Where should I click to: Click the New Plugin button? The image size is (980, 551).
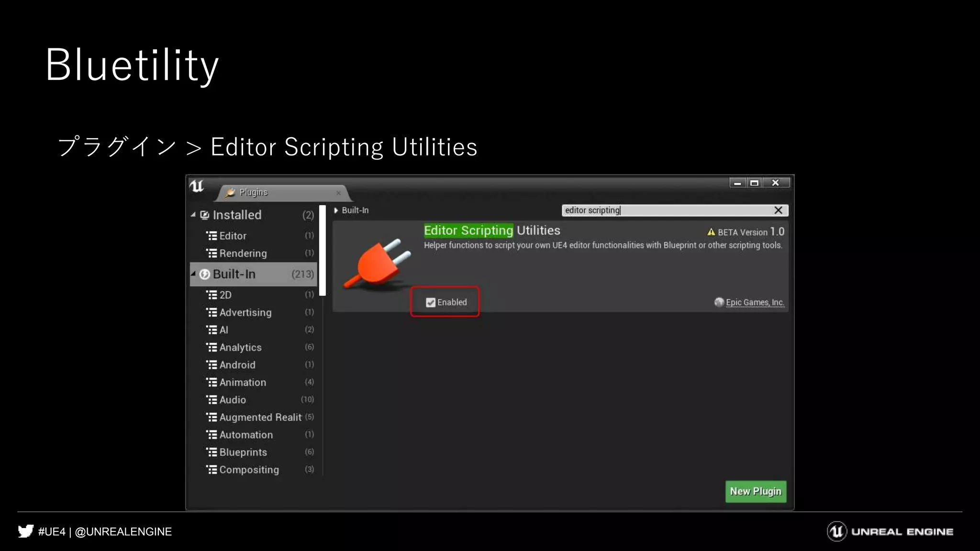pyautogui.click(x=756, y=491)
